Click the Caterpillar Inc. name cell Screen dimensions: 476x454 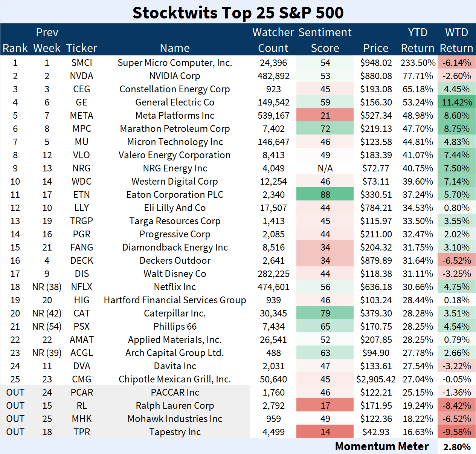point(175,313)
